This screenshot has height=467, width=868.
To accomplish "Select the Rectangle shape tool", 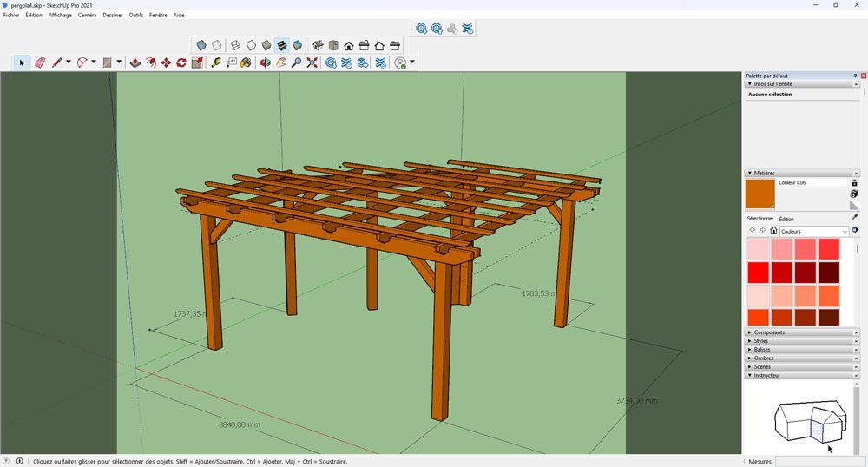I will [108, 62].
